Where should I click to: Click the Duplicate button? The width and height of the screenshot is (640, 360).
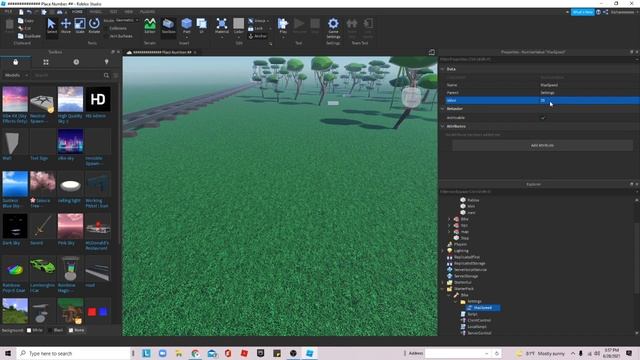29,36
